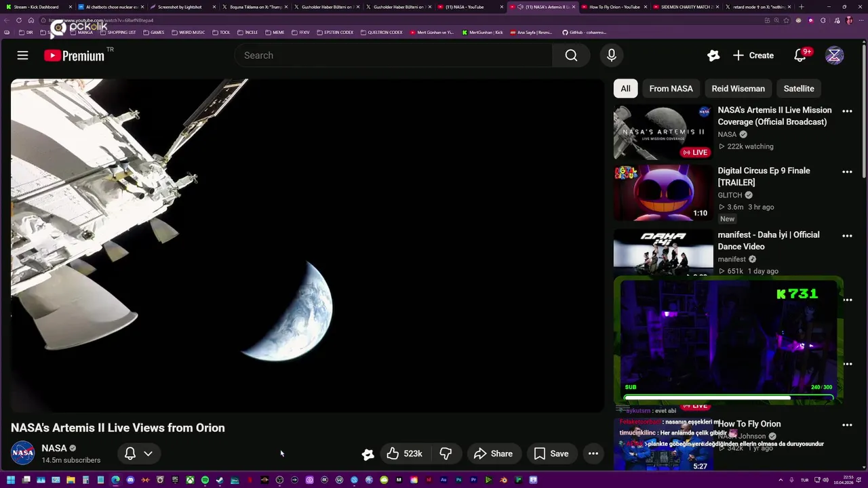Viewport: 868px width, 488px height.
Task: Like the video with 523k likes
Action: pos(405,453)
